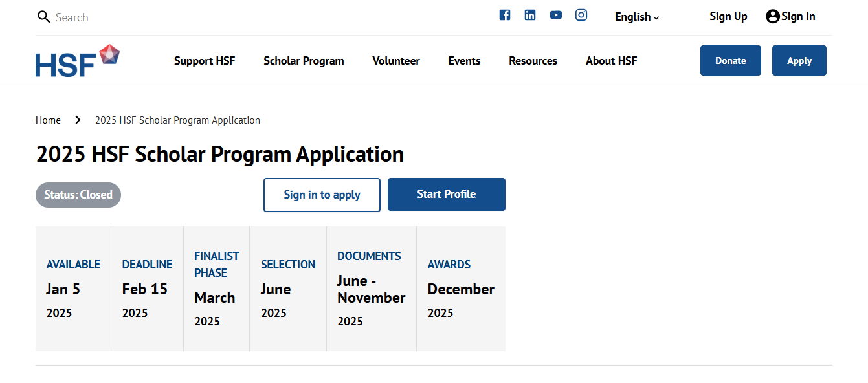The width and height of the screenshot is (868, 383).
Task: Open the search magnifier icon
Action: [43, 17]
